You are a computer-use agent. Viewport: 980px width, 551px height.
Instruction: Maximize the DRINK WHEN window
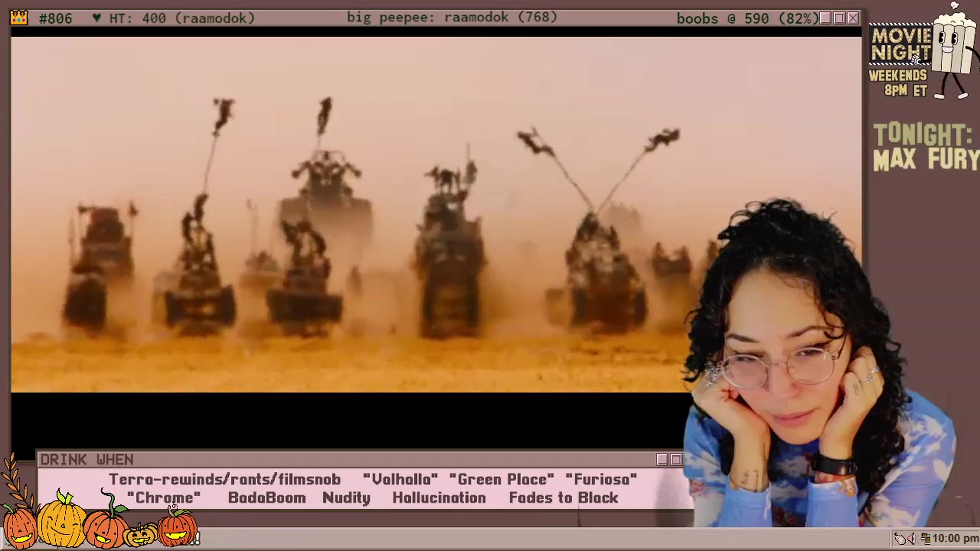(676, 460)
